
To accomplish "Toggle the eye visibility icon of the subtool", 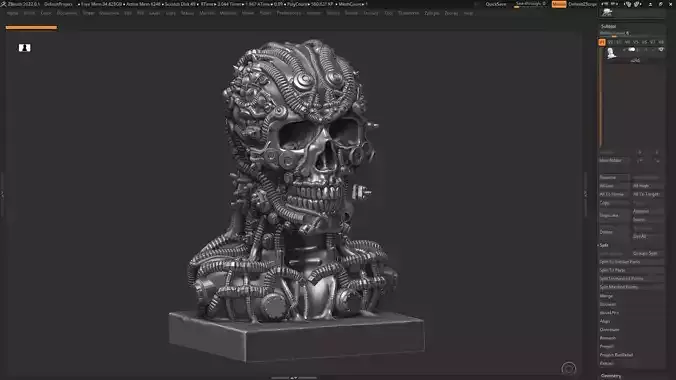I will pos(661,50).
